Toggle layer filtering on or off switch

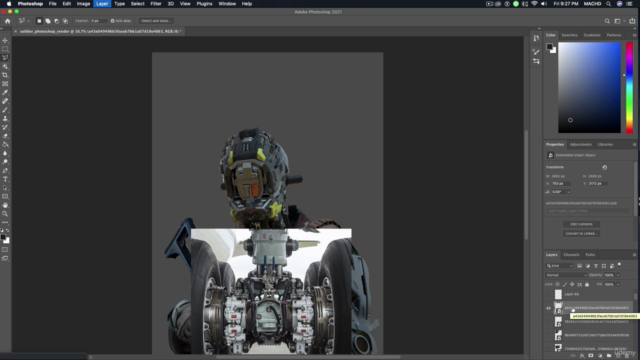tap(620, 265)
